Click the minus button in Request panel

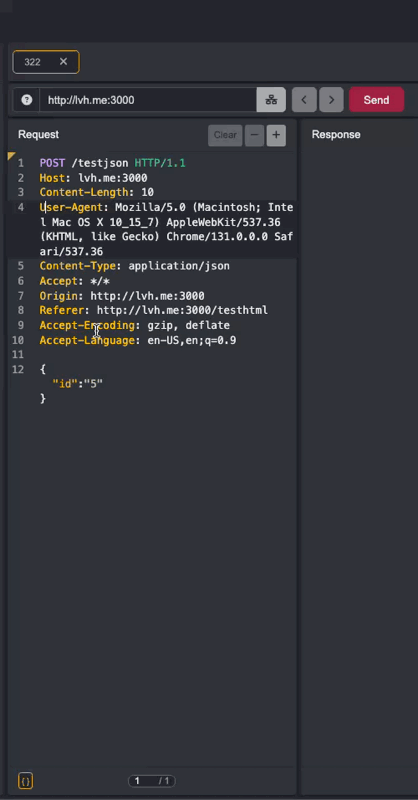254,135
